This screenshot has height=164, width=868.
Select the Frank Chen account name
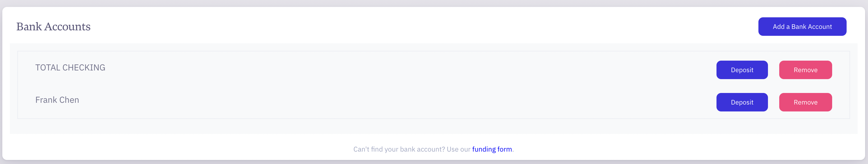coord(57,100)
